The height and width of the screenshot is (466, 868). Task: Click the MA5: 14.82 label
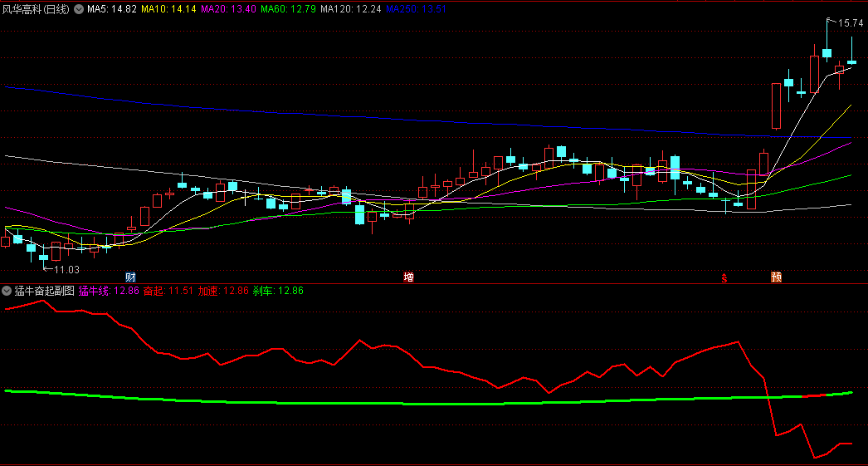[112, 9]
